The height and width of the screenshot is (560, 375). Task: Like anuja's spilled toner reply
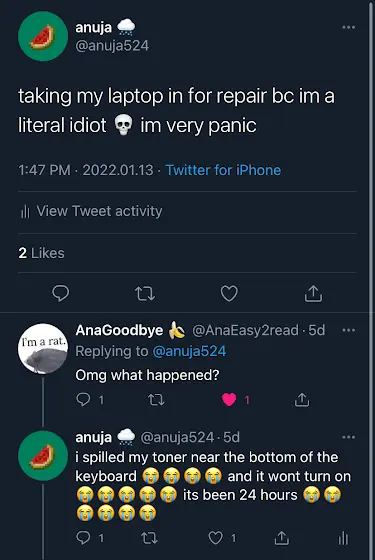pos(215,538)
